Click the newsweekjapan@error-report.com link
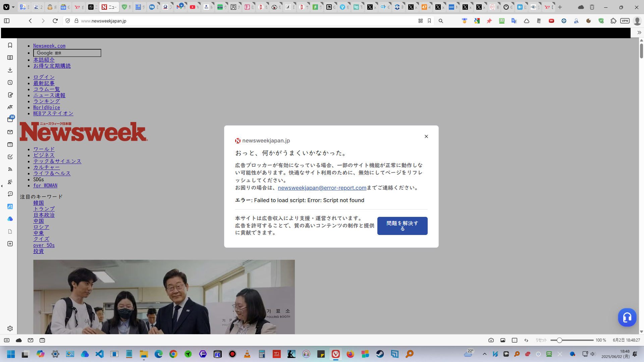644x362 pixels. point(322,188)
